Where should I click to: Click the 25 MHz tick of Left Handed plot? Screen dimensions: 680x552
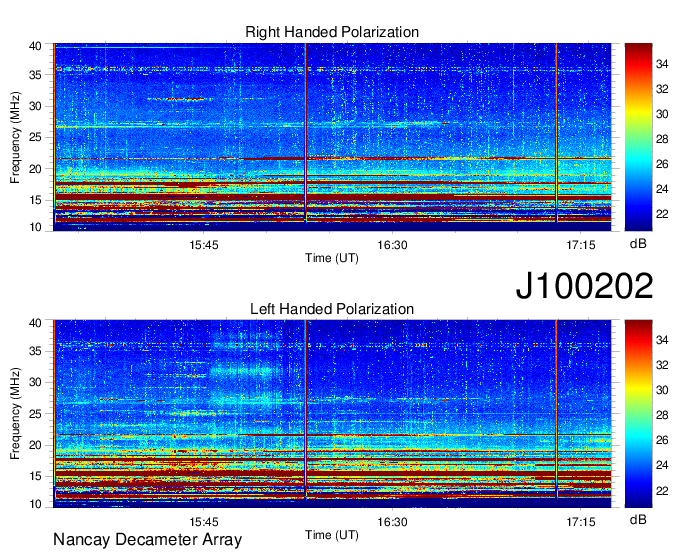(x=35, y=414)
